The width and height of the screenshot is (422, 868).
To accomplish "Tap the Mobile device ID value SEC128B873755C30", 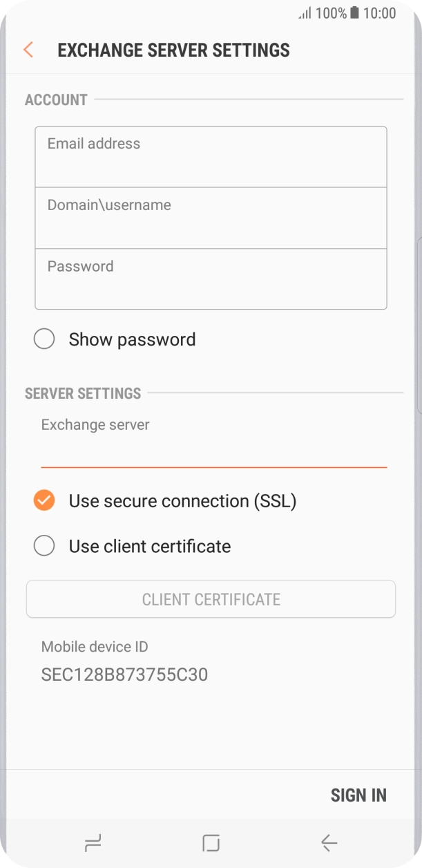I will [x=125, y=674].
